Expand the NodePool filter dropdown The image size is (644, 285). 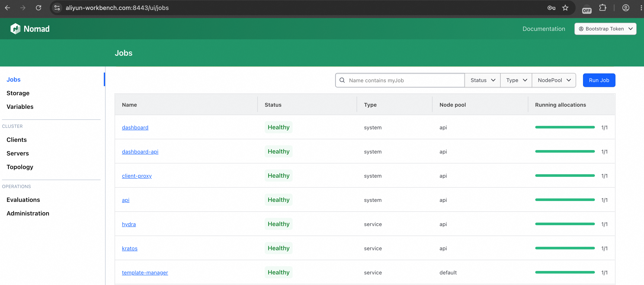pos(554,80)
